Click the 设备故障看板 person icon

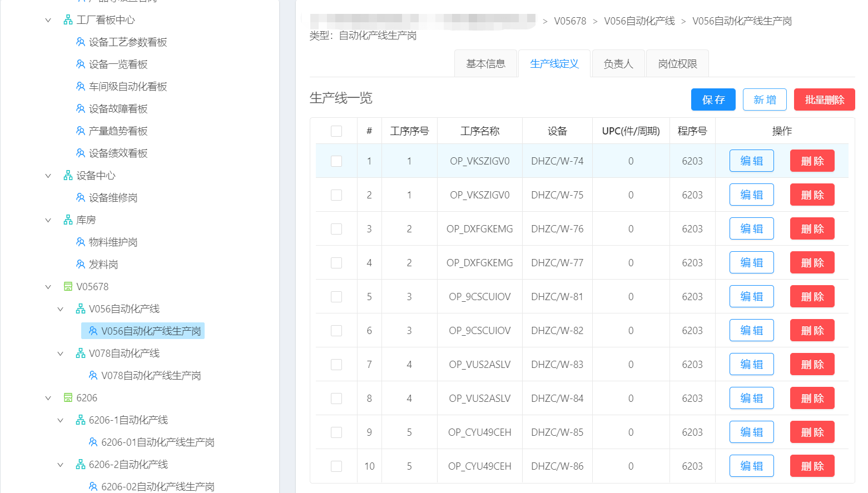(x=81, y=109)
